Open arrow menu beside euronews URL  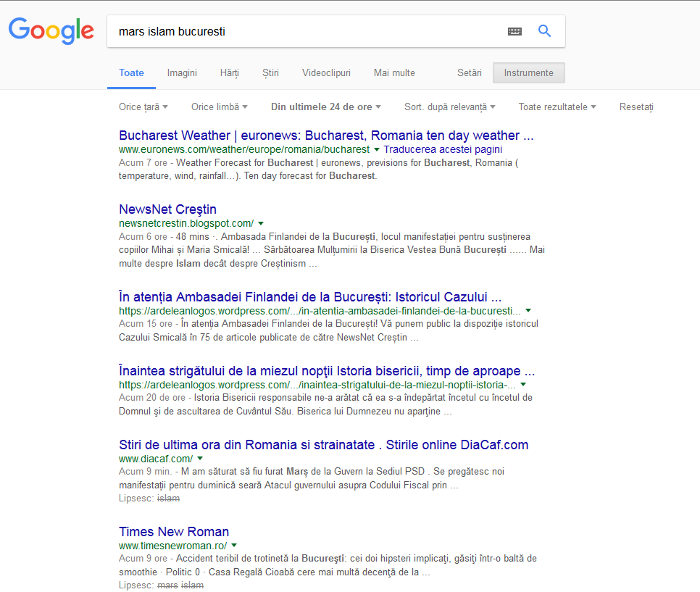[x=377, y=149]
